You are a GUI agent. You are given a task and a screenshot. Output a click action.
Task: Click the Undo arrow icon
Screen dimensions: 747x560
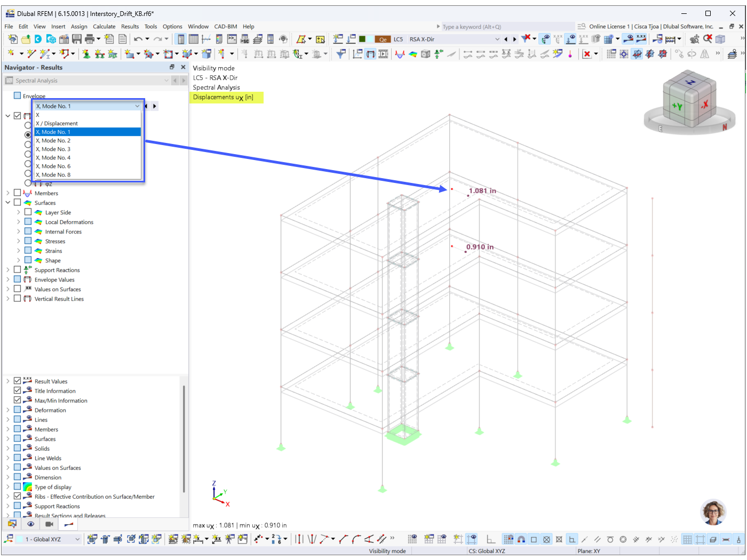point(138,39)
